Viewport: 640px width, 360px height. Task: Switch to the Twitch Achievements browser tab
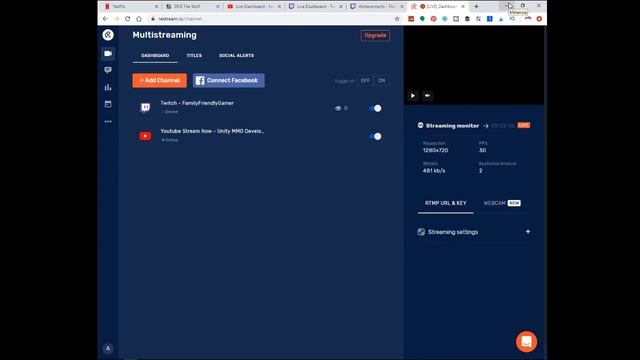pyautogui.click(x=377, y=6)
